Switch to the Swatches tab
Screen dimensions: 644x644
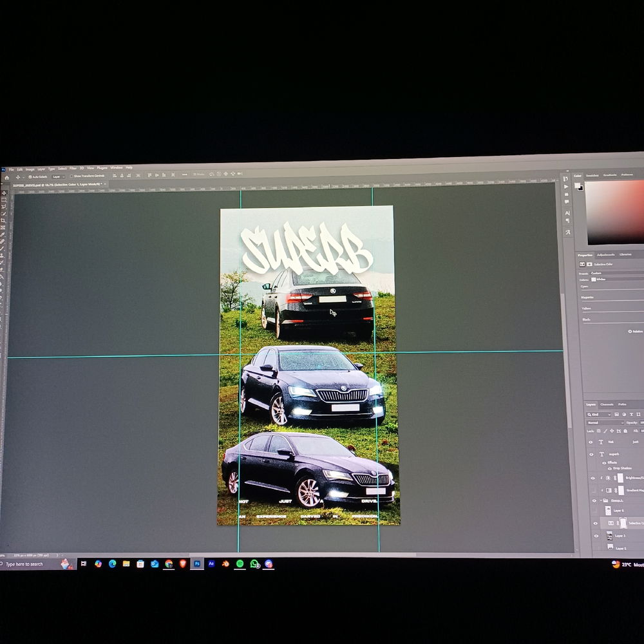click(x=592, y=175)
